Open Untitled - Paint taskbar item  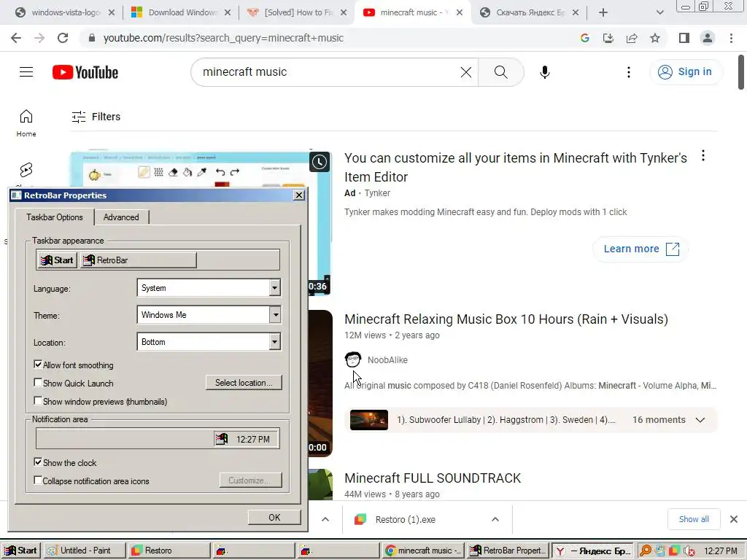[x=85, y=551]
